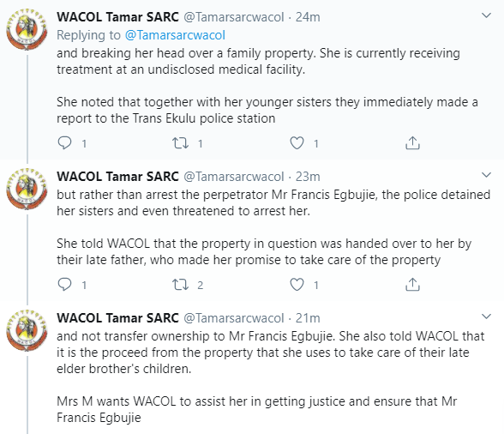
Task: Like the 23m tweet about late father
Action: 297,285
